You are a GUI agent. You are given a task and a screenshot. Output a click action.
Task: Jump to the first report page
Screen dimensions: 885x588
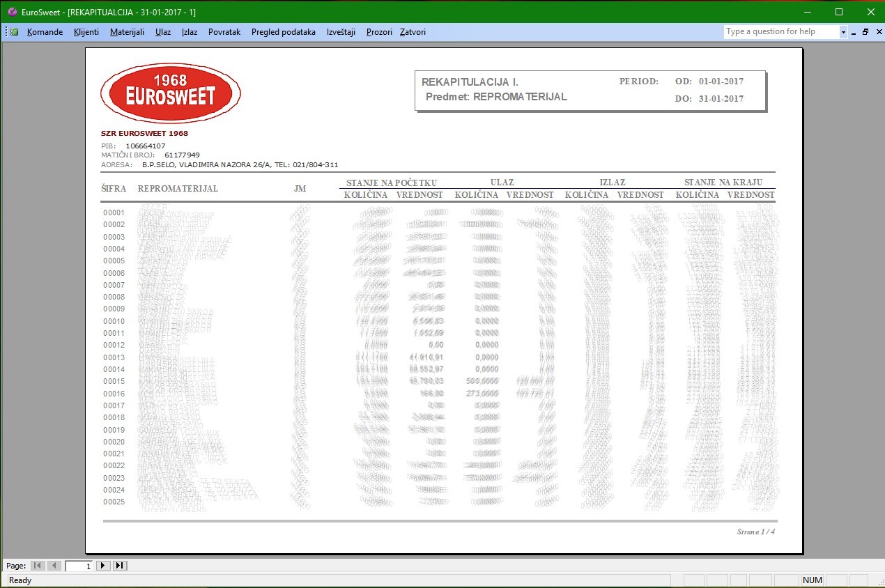38,566
